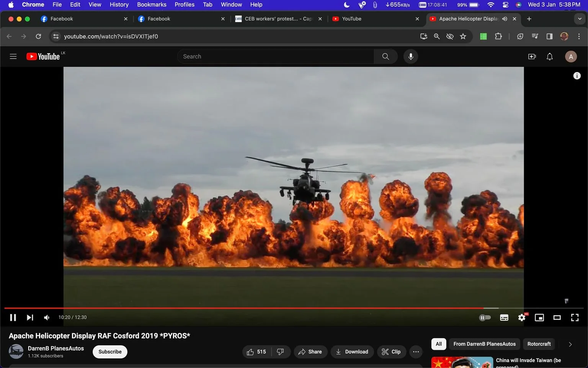Screen dimensions: 588x368
Task: Go forward in the browser
Action: pyautogui.click(x=24, y=36)
